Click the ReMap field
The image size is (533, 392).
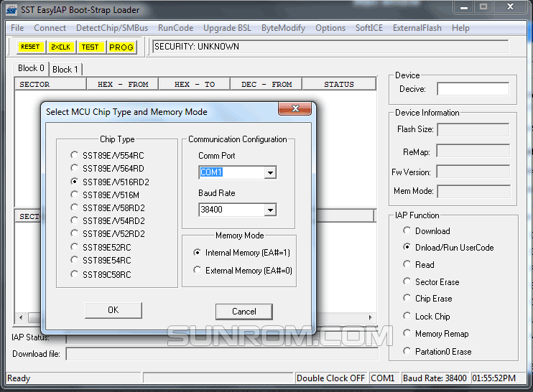click(473, 151)
